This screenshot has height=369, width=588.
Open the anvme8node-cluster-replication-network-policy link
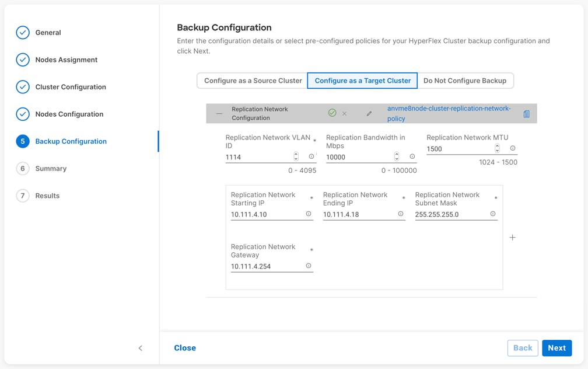click(449, 113)
